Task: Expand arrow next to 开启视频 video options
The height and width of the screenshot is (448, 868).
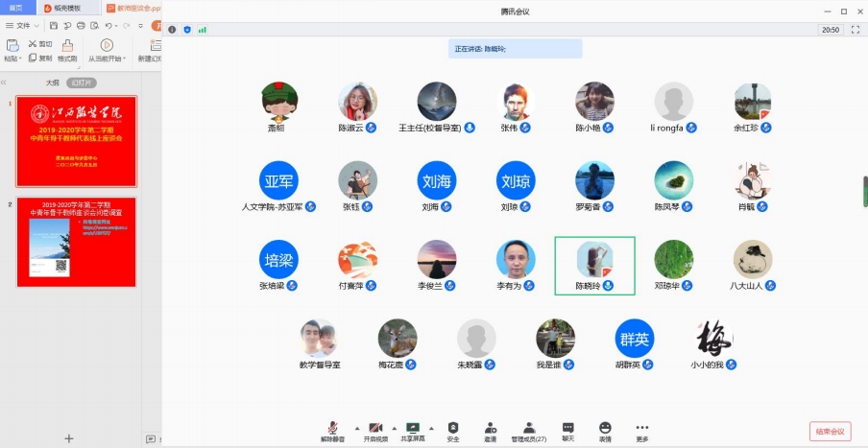Action: tap(394, 427)
